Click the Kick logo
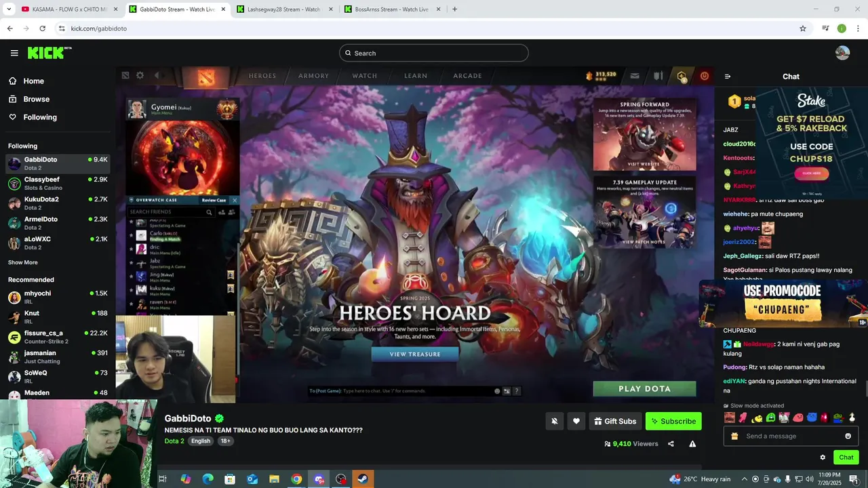 click(x=50, y=53)
